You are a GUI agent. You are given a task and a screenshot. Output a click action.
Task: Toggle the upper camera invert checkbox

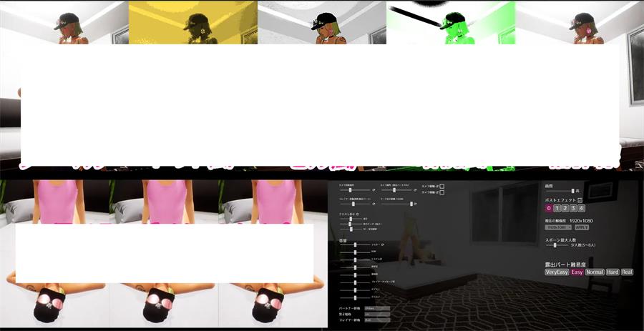[x=442, y=186]
